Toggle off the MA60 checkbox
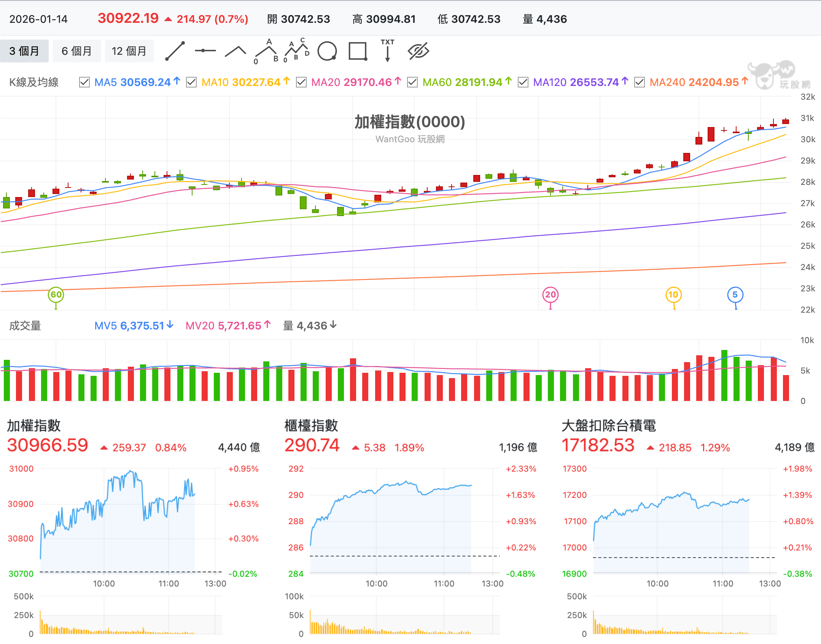This screenshot has height=644, width=821. [x=412, y=82]
